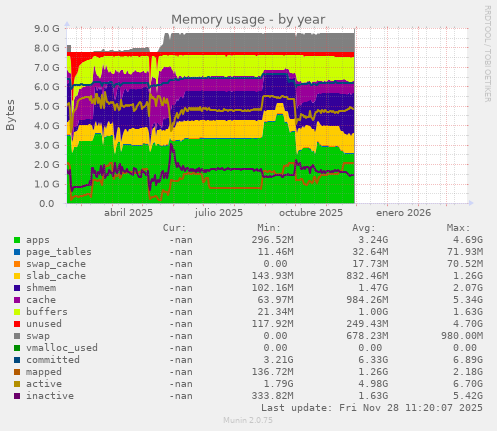Click the 'inactive' legend label

tap(50, 396)
